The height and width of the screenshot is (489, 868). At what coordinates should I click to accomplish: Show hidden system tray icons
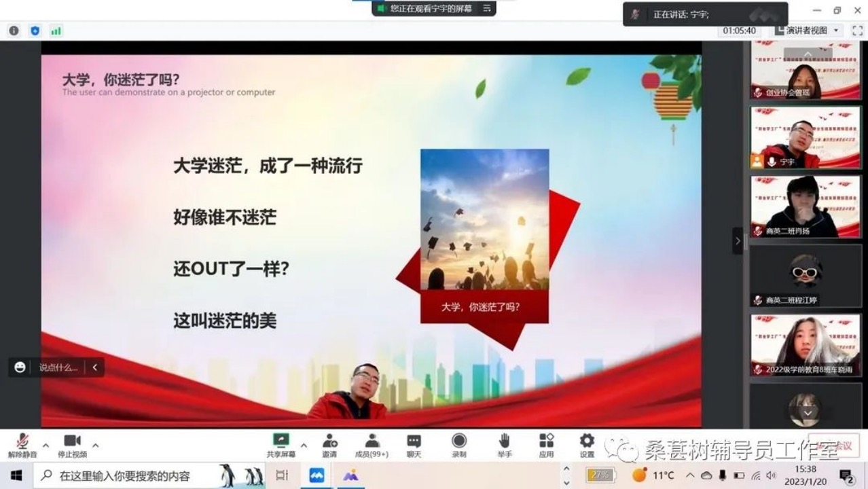[690, 475]
